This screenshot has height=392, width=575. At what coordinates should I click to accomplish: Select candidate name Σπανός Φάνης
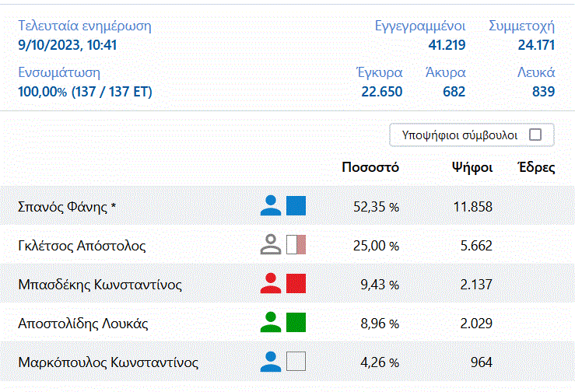(x=67, y=207)
